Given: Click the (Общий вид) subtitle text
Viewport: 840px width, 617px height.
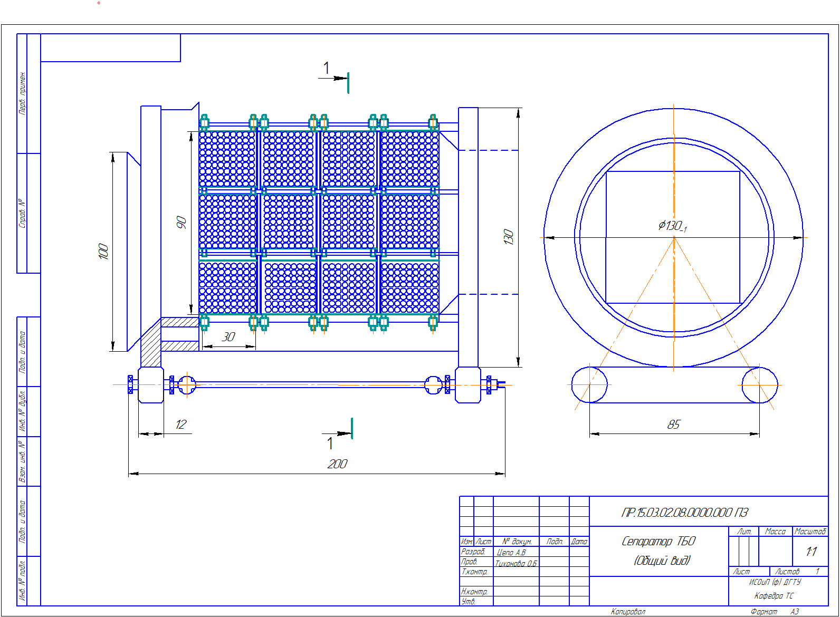Looking at the screenshot, I should (x=662, y=560).
